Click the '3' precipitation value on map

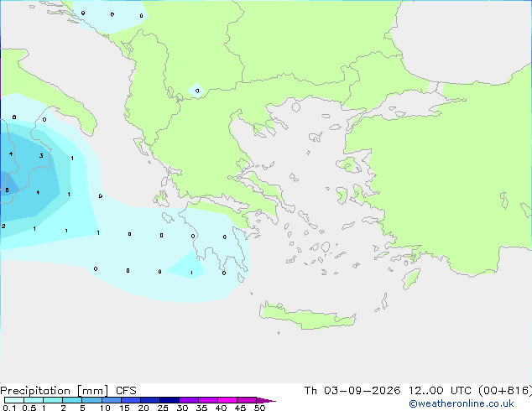[41, 156]
